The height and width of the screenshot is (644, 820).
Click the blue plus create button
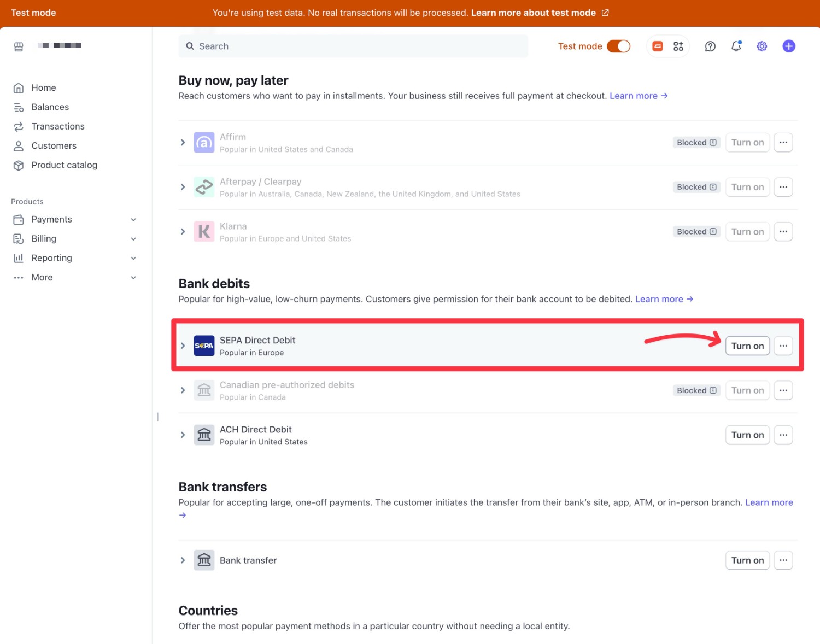789,46
